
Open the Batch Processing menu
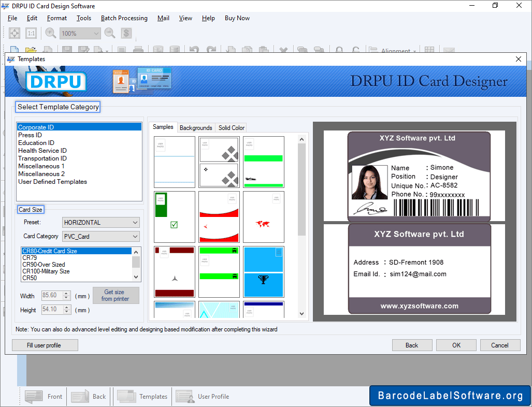(x=124, y=18)
